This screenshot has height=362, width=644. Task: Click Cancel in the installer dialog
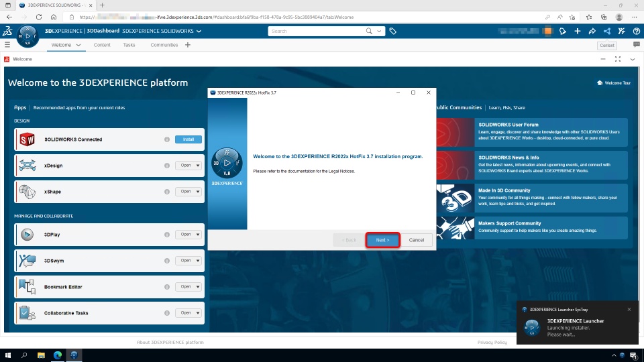(x=416, y=240)
